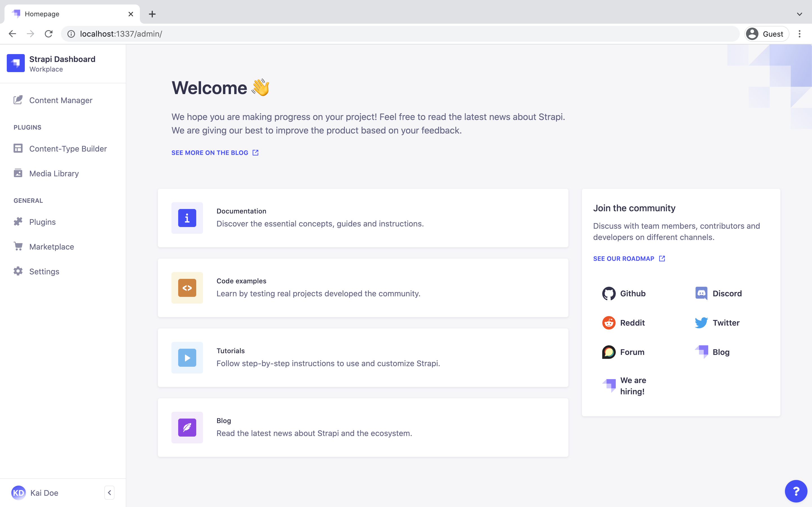Open the Content-Type Builder
The width and height of the screenshot is (812, 507).
68,148
